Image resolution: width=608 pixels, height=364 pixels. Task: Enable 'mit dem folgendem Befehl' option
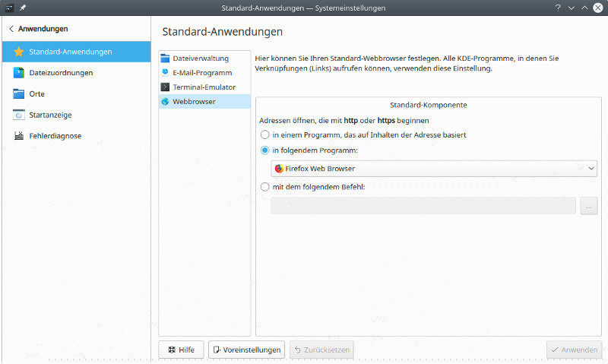pyautogui.click(x=264, y=187)
